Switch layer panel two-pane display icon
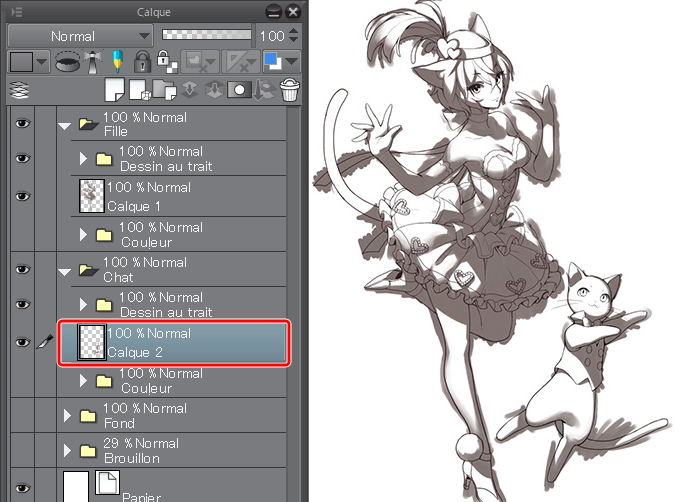This screenshot has height=502, width=696. click(x=19, y=90)
